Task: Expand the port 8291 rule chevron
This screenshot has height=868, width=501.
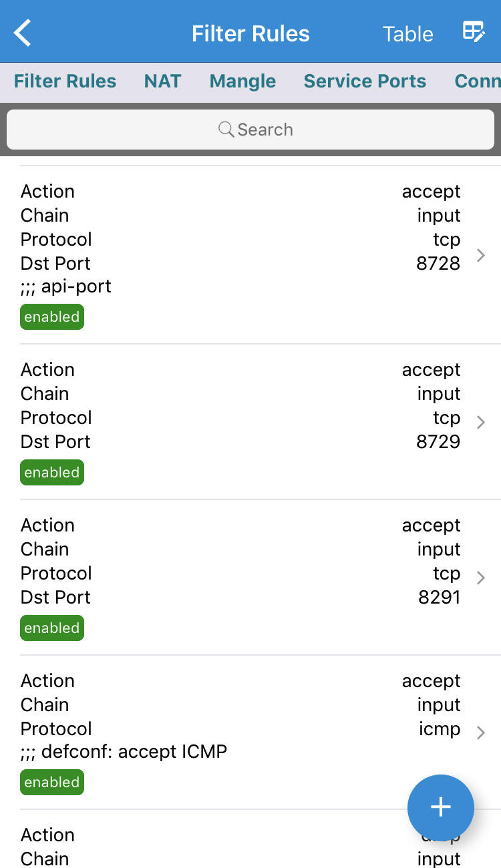Action: pos(480,578)
